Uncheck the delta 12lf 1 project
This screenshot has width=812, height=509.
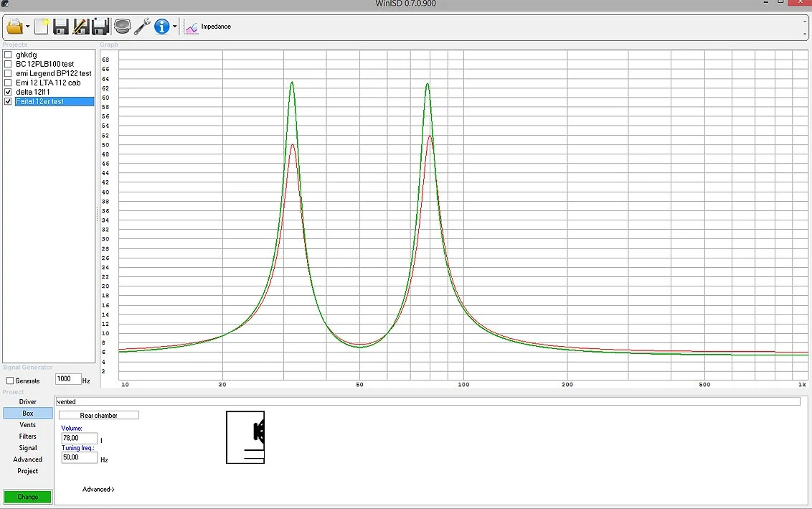tap(9, 92)
